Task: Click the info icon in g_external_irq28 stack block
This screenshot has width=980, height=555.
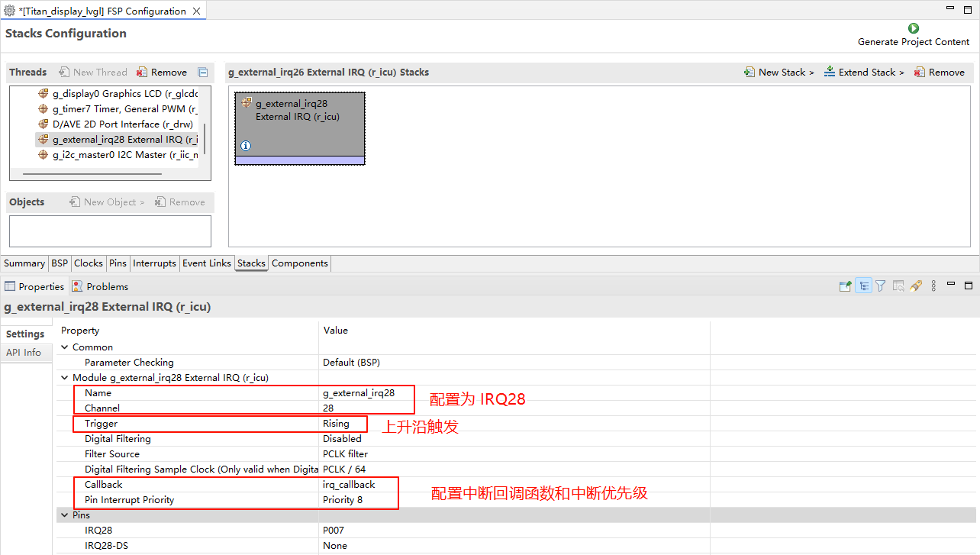Action: point(246,146)
